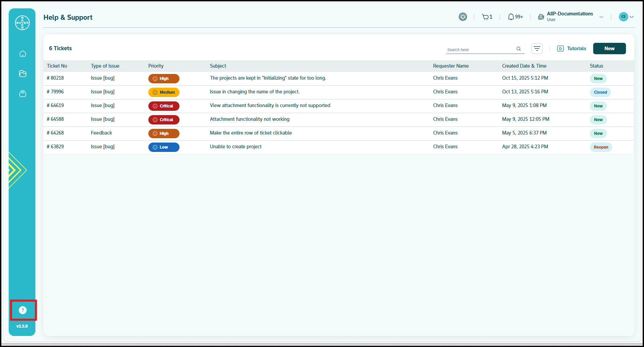Click inside the Search here field
The width and height of the screenshot is (644, 347).
[x=478, y=49]
